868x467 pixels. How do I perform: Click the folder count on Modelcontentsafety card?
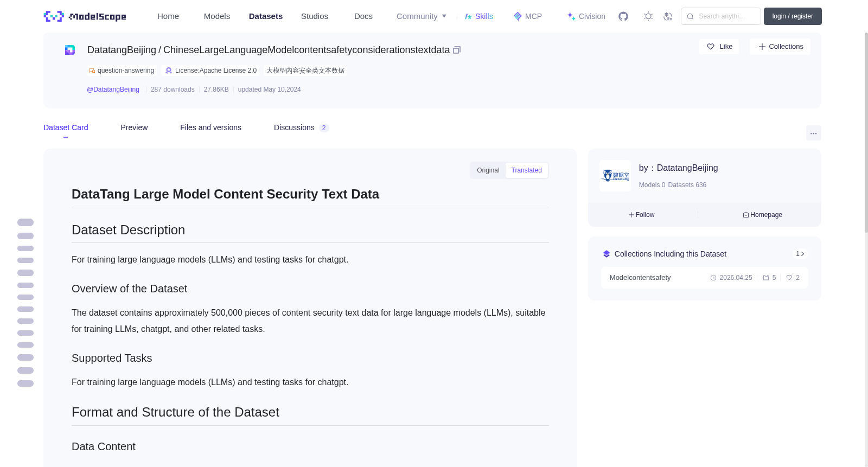click(x=769, y=278)
